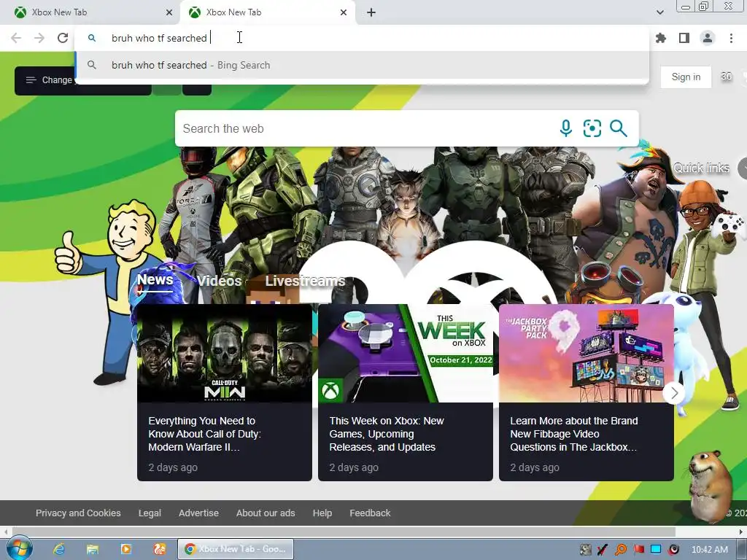The height and width of the screenshot is (560, 747).
Task: Open the Help footer link
Action: pos(322,513)
